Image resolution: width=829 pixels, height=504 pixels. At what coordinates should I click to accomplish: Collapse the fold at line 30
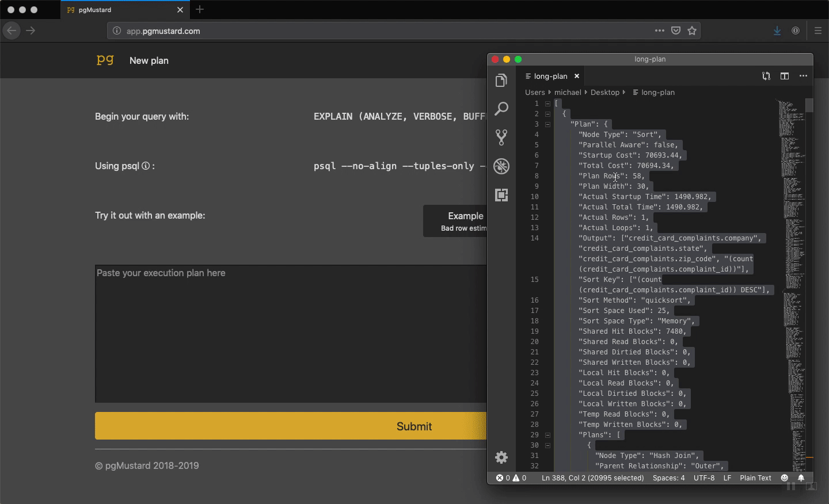click(547, 445)
